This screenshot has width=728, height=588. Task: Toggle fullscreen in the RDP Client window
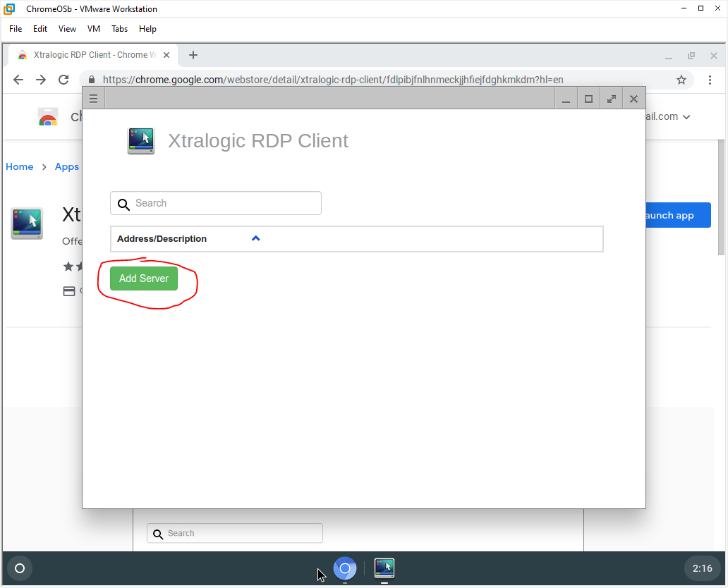click(x=611, y=99)
